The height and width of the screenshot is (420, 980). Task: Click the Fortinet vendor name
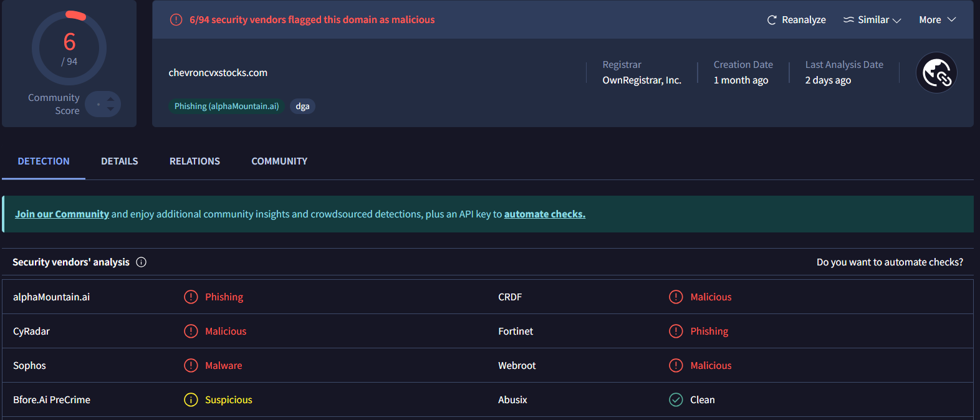(516, 332)
